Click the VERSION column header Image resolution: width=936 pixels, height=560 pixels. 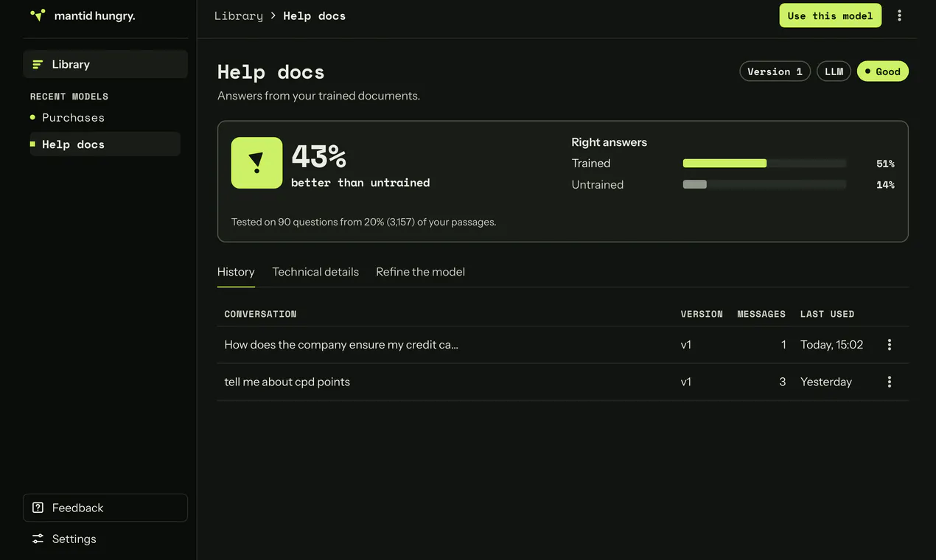702,314
